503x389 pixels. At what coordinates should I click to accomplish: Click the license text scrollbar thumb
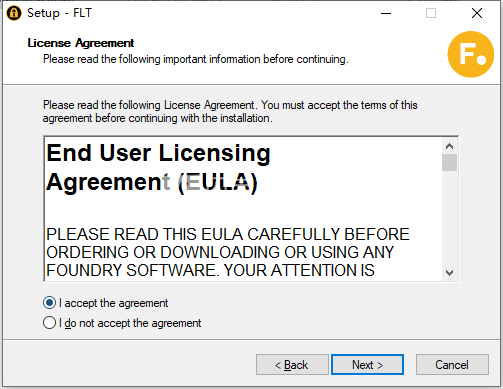click(x=449, y=162)
